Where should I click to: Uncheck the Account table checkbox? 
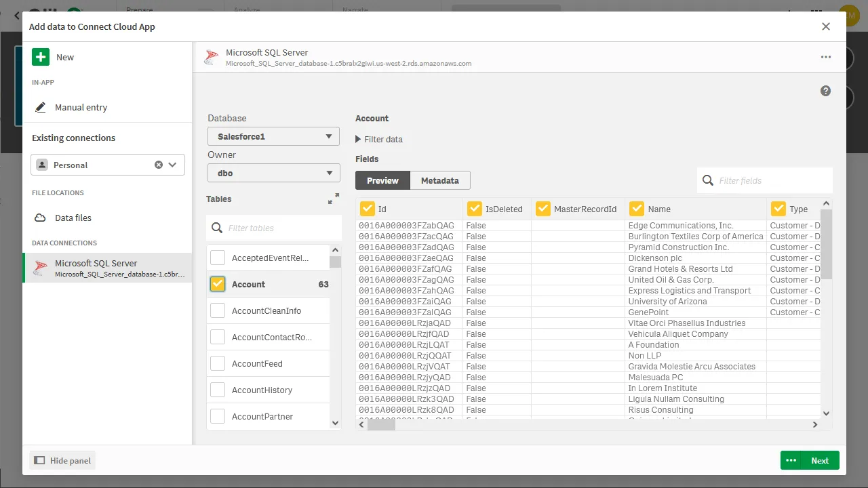tap(218, 284)
